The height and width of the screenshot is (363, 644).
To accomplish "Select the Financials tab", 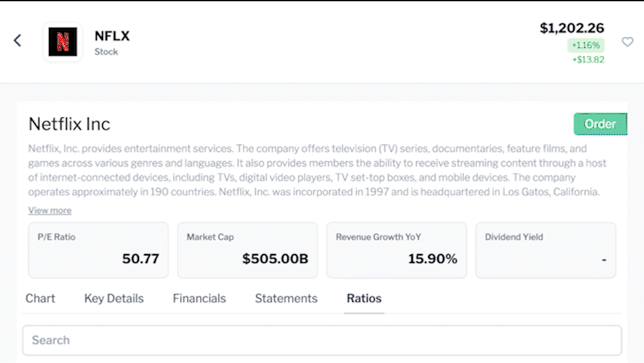I will click(199, 299).
